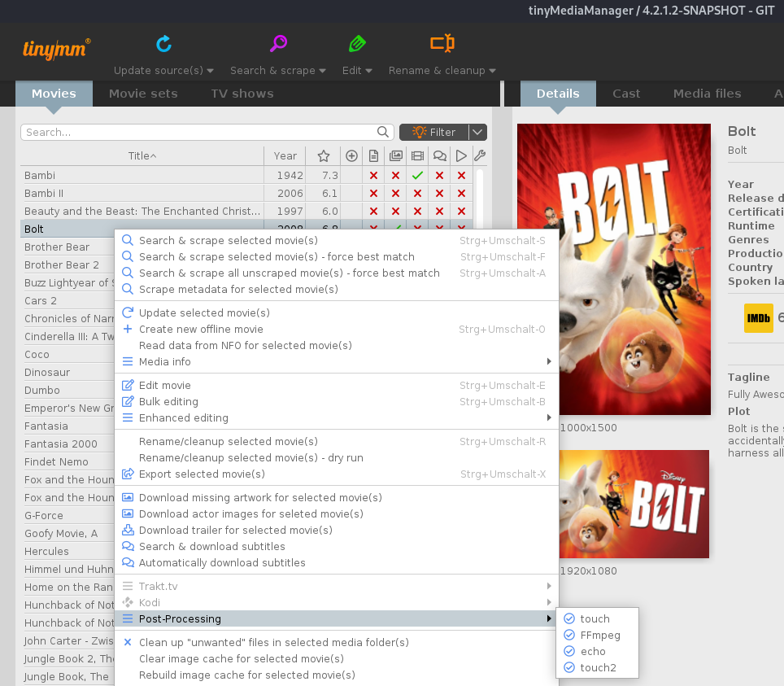Click the wrench icon in table header
This screenshot has width=784, height=686.
pyautogui.click(x=479, y=155)
